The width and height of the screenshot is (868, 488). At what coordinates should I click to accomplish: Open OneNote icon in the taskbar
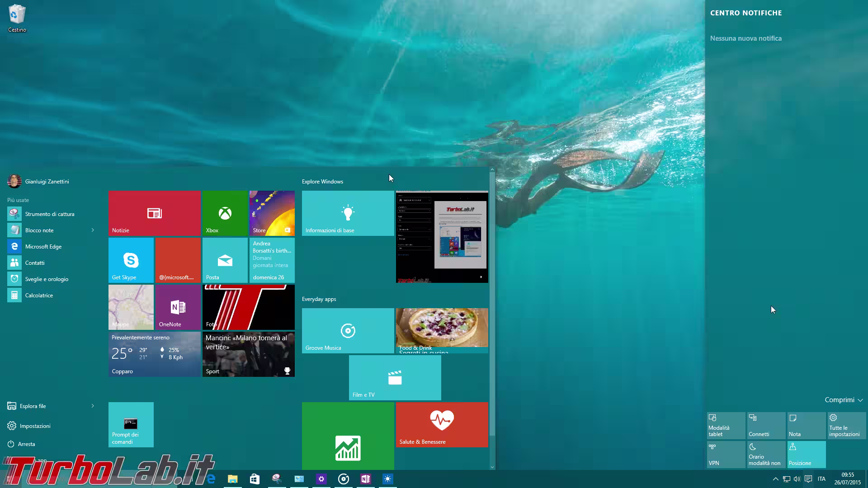coord(366,479)
